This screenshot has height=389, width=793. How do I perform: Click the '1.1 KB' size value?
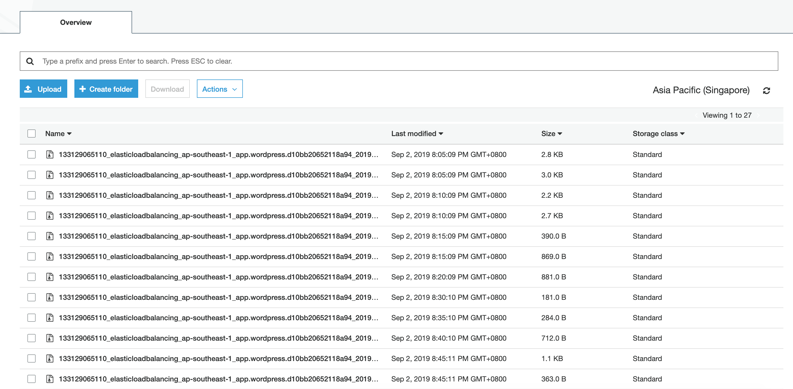coord(552,359)
